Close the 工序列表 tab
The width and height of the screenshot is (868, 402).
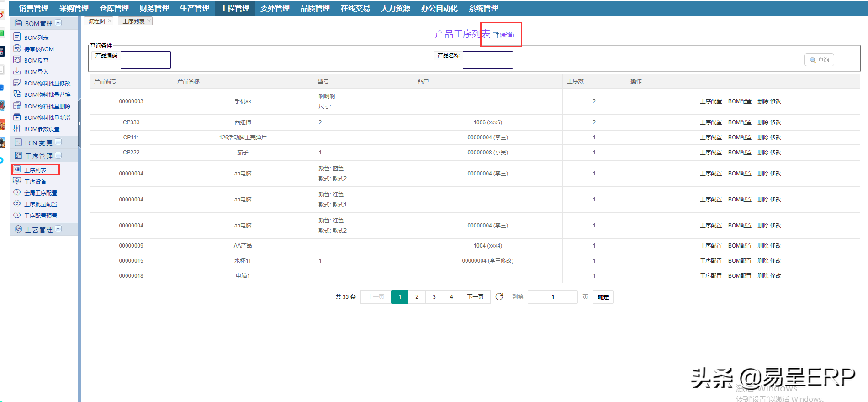(x=149, y=21)
